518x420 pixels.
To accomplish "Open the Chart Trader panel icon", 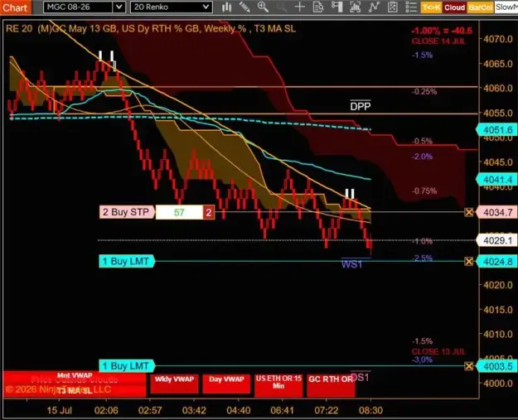I will 336,7.
